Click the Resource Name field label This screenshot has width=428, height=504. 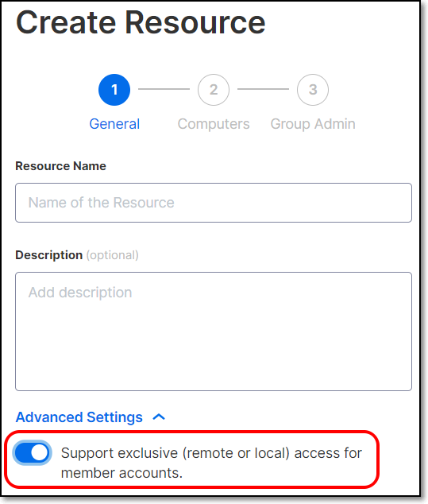coord(60,166)
